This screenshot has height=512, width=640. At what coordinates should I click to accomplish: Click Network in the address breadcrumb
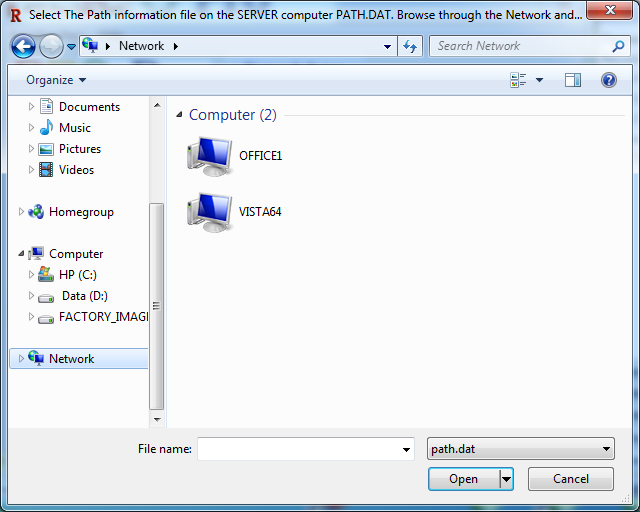click(141, 46)
